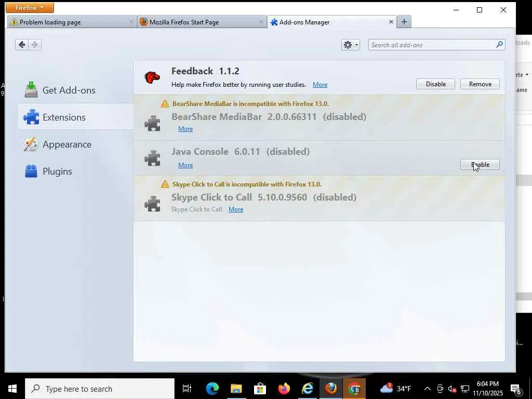532x399 pixels.
Task: Enable the Java Console extension
Action: (480, 165)
